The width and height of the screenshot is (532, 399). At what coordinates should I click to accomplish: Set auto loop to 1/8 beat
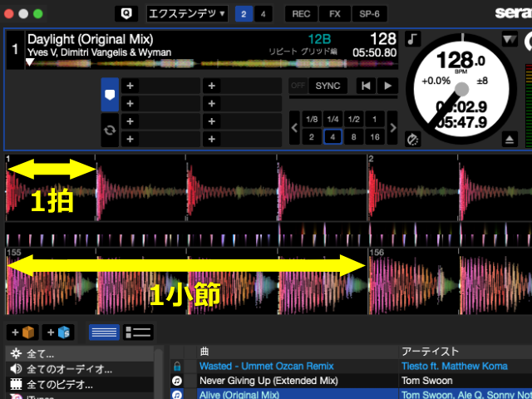tap(312, 119)
